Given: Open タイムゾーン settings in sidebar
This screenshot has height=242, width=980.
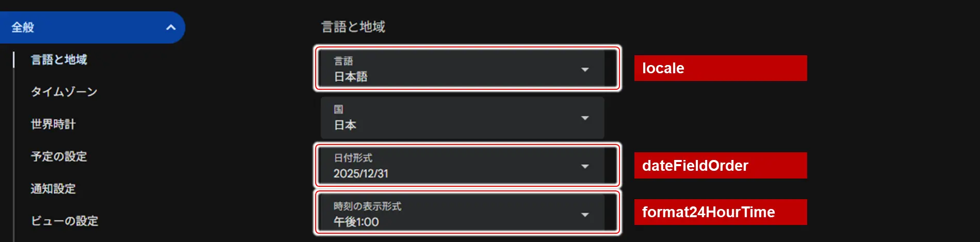Looking at the screenshot, I should point(64,92).
